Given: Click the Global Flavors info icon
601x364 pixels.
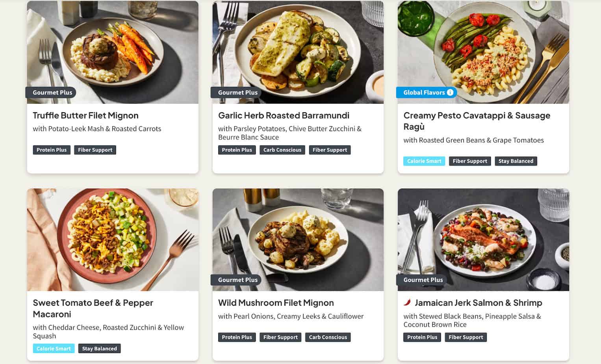Looking at the screenshot, I should point(450,93).
